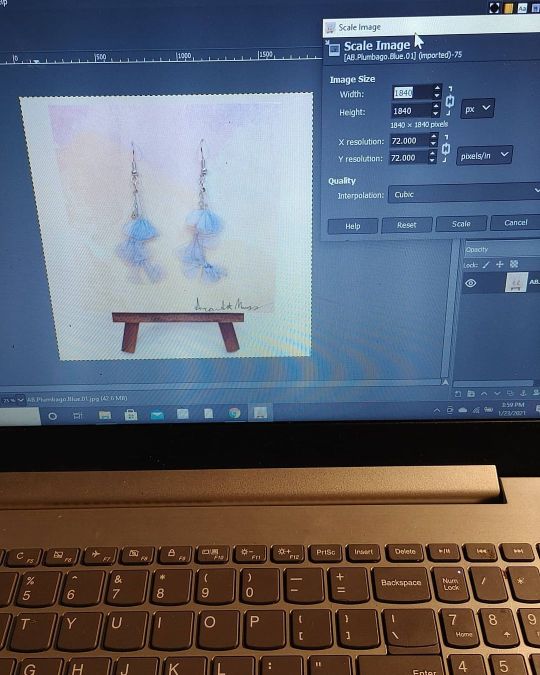Click the Scale button to apply

tap(461, 224)
